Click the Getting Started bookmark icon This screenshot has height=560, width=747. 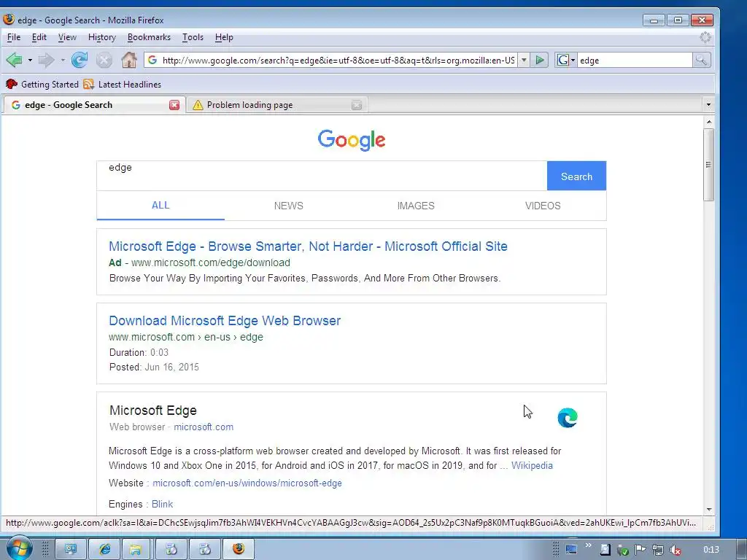tap(12, 85)
